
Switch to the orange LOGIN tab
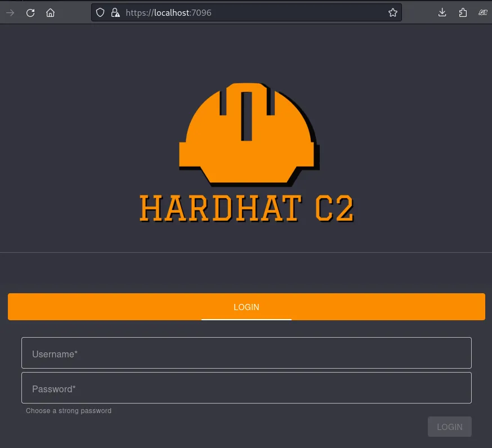pyautogui.click(x=247, y=307)
